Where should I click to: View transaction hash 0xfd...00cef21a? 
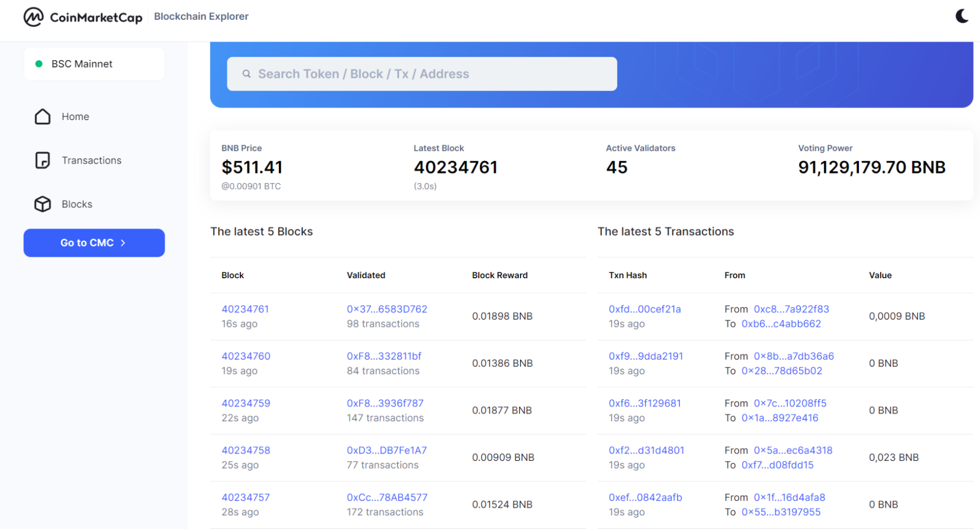[644, 309]
